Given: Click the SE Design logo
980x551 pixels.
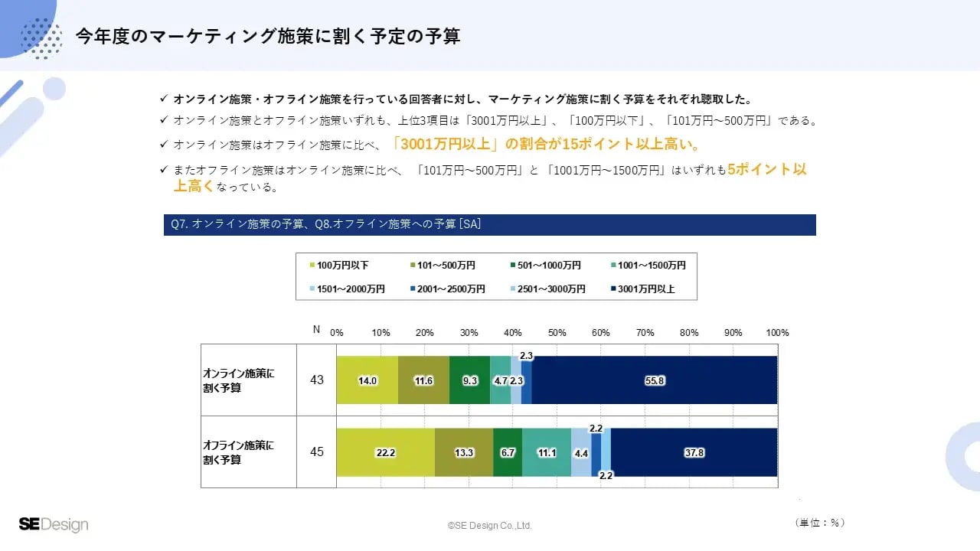Looking at the screenshot, I should [54, 524].
